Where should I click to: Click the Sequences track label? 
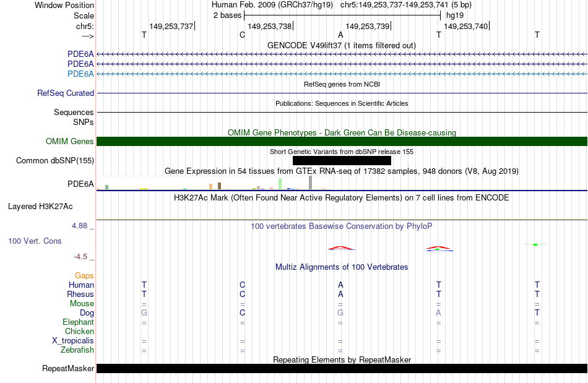74,112
